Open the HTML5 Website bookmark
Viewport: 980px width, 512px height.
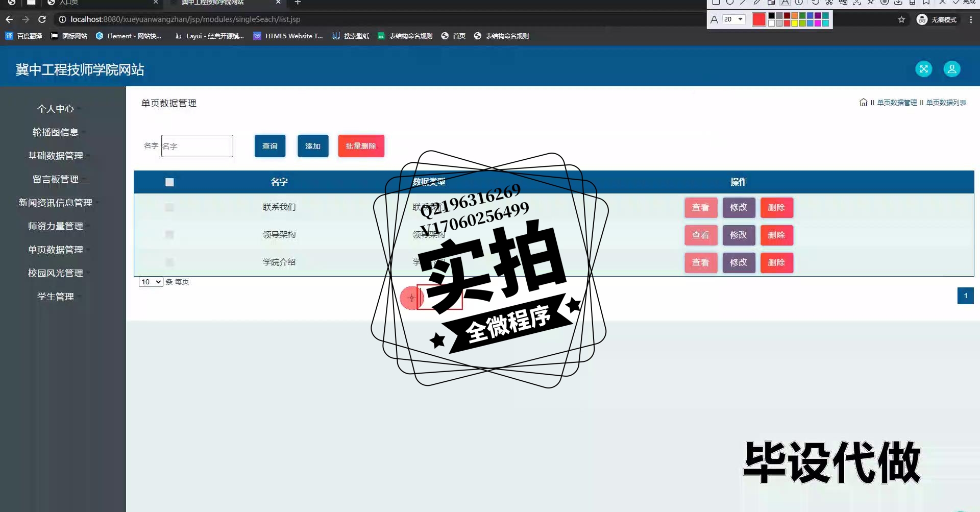coord(288,36)
